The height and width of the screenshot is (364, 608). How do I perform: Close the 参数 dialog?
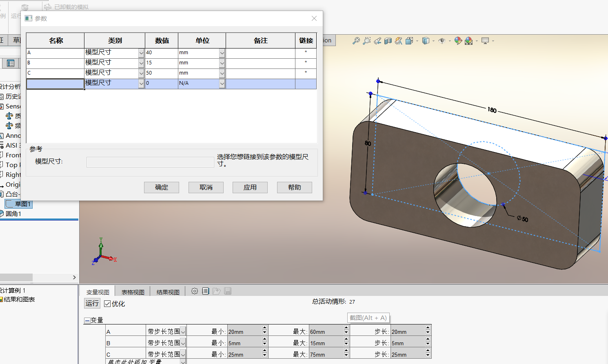pyautogui.click(x=314, y=18)
